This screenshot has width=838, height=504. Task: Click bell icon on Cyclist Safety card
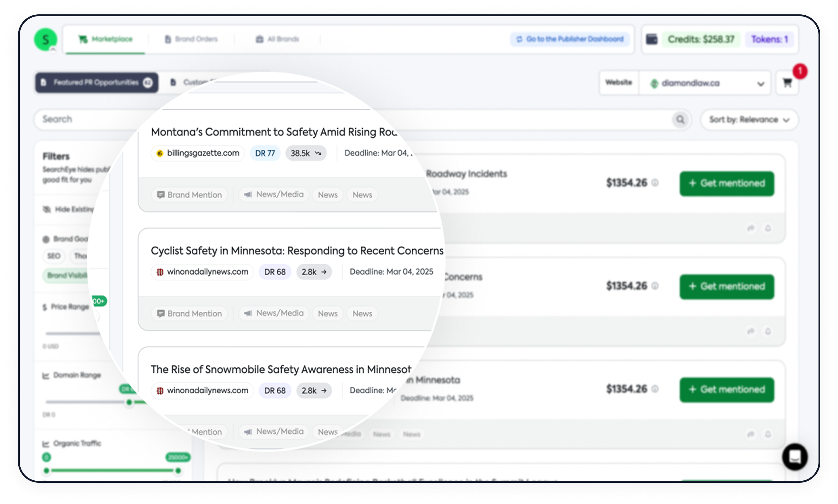click(768, 331)
